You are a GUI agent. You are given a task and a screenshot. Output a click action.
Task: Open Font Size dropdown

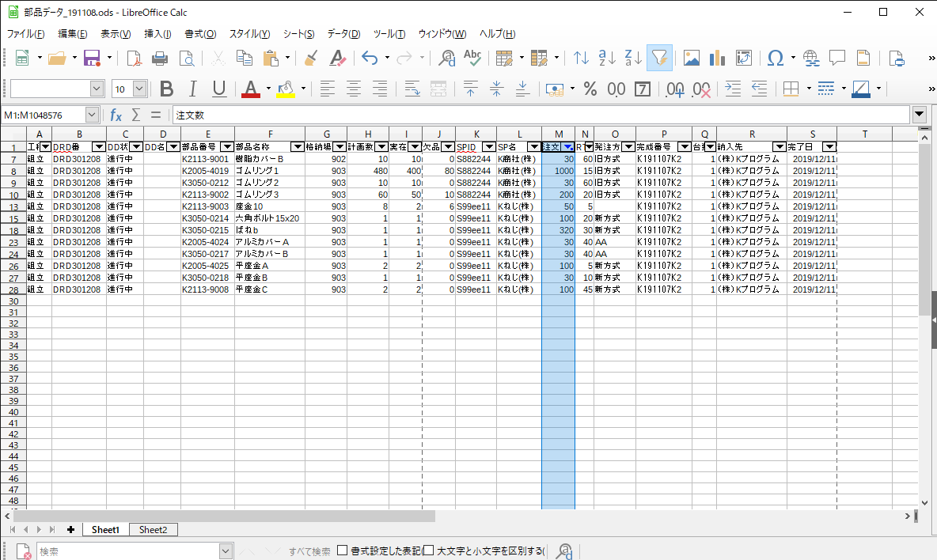(x=139, y=89)
